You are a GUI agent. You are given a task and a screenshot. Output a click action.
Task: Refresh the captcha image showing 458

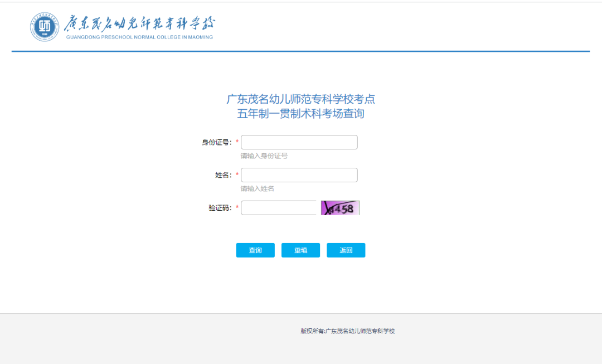point(340,208)
